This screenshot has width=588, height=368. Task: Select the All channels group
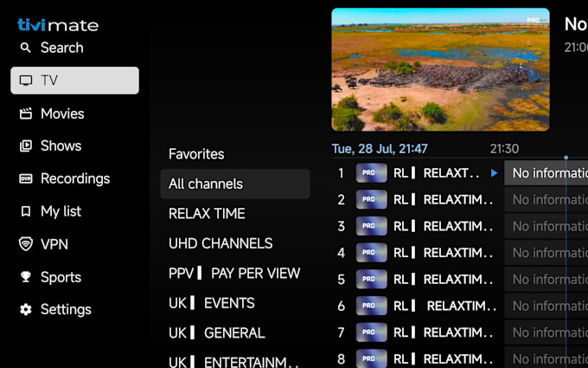coord(235,184)
